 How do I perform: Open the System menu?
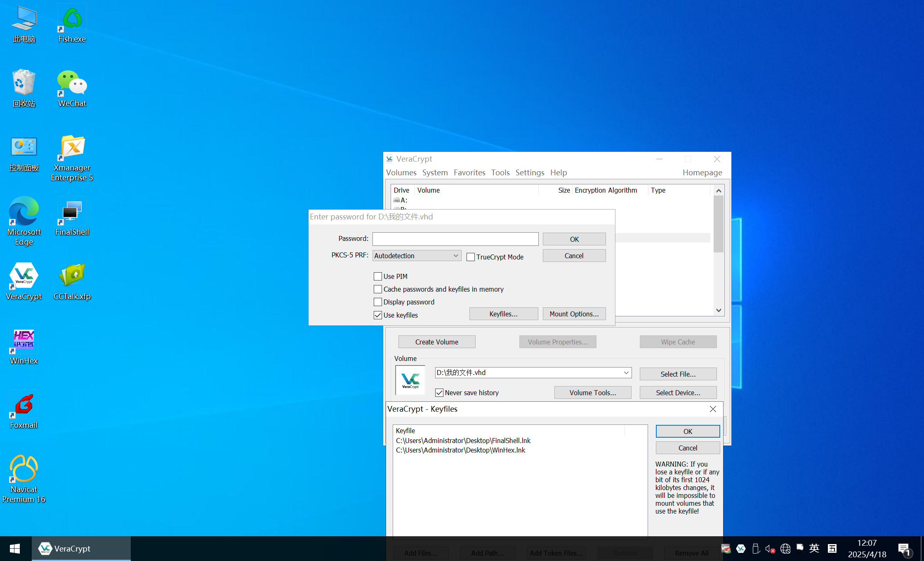[x=435, y=172]
